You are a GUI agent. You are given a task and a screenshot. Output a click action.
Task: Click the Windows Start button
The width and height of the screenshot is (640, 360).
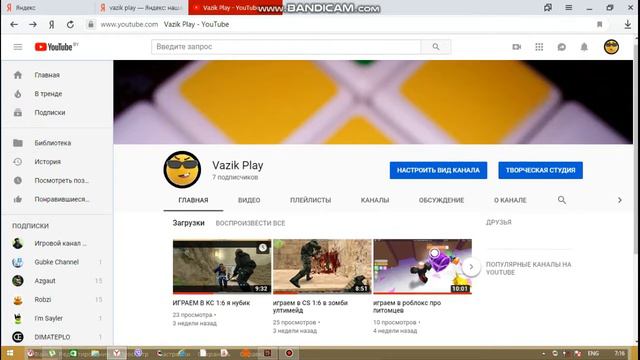coord(10,353)
